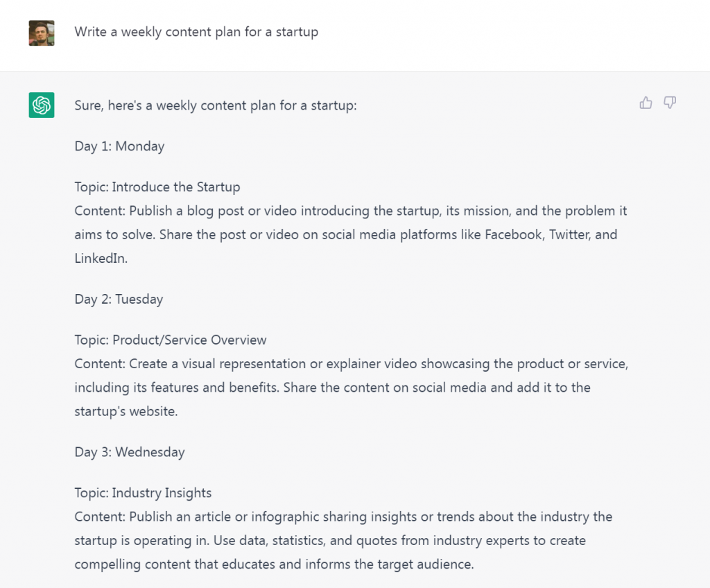Click 'Content: Publish an article or infographic' line
The height and width of the screenshot is (588, 710).
pyautogui.click(x=344, y=517)
